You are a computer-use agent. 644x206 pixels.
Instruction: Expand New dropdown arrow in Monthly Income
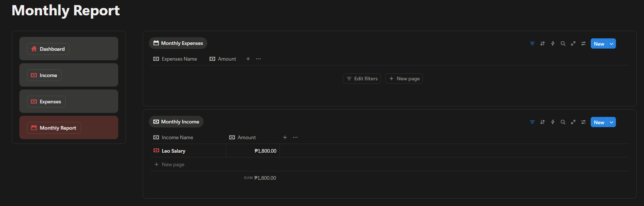pyautogui.click(x=612, y=122)
